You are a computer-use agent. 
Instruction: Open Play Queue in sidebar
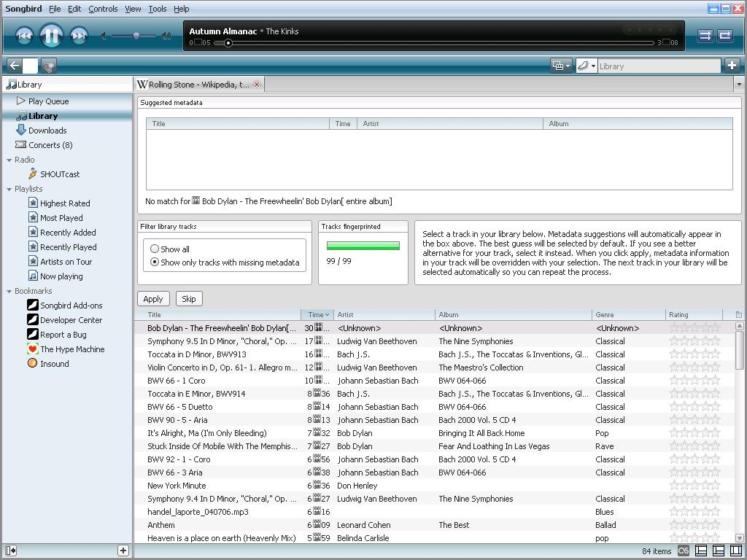tap(48, 101)
